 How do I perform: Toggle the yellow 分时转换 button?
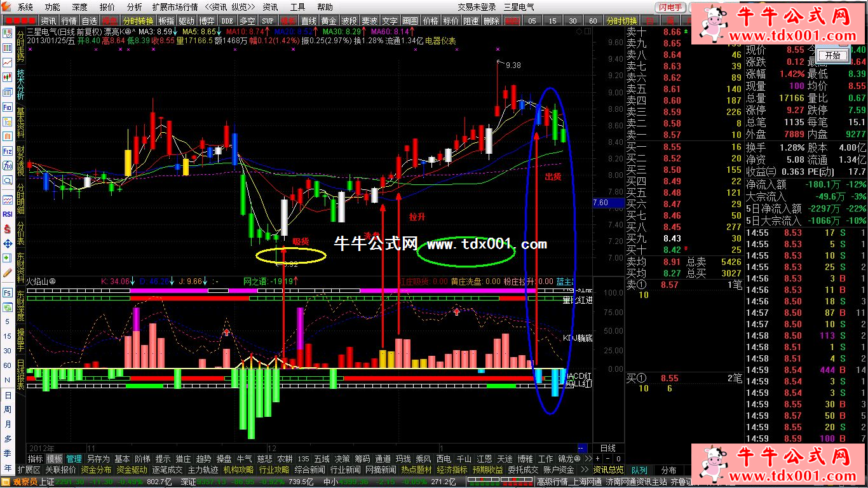coord(138,21)
